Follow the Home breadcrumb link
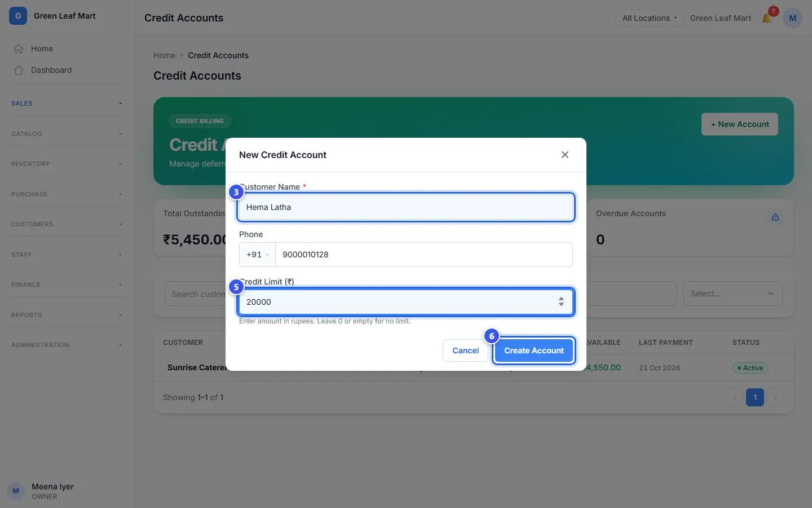The height and width of the screenshot is (508, 812). pos(164,55)
